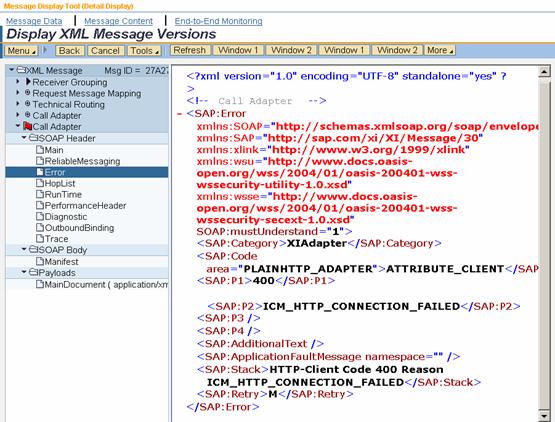555x422 pixels.
Task: Click the Receiver Grouping arrow icon
Action: click(28, 81)
